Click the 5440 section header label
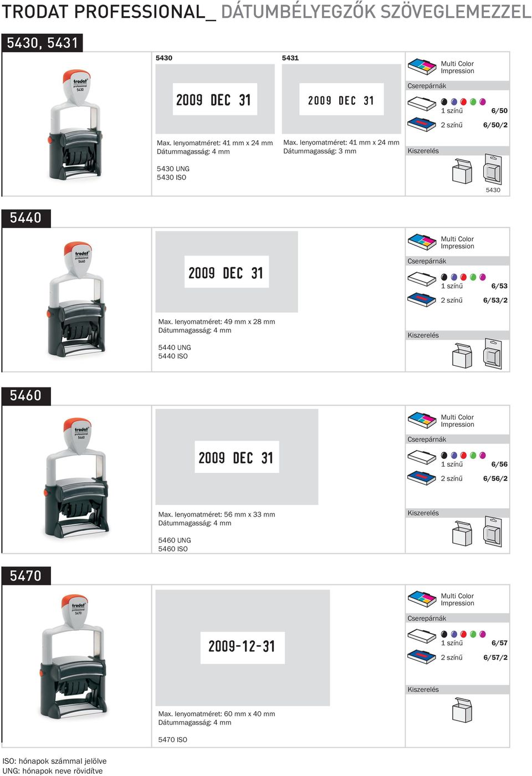 click(x=25, y=218)
